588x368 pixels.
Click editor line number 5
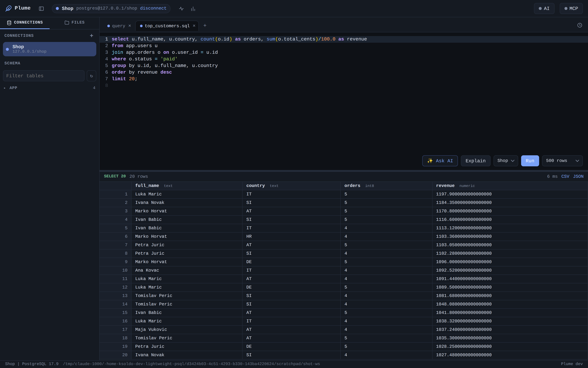tap(106, 66)
